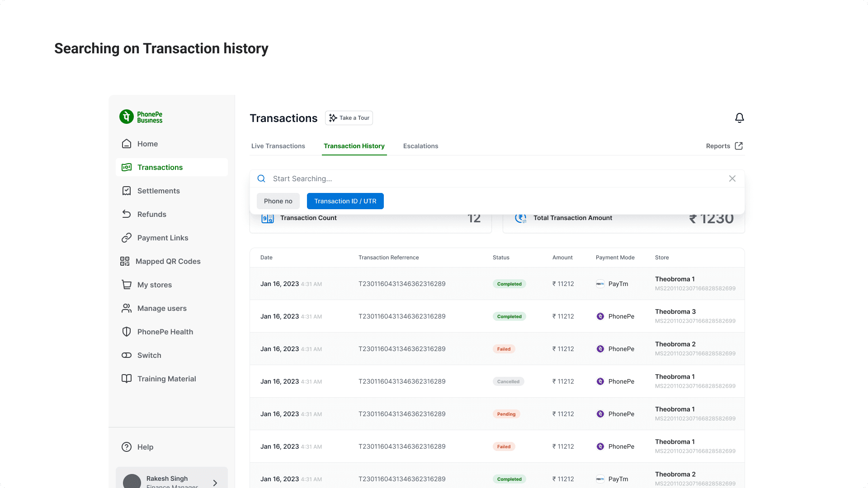
Task: Open the Help section
Action: pyautogui.click(x=145, y=447)
